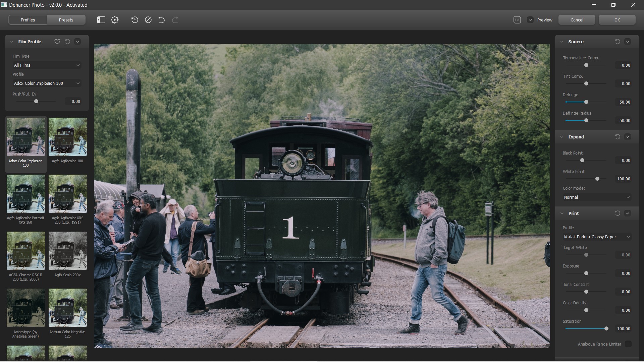The width and height of the screenshot is (644, 362).
Task: Toggle the Preview checkbox
Action: [x=530, y=20]
